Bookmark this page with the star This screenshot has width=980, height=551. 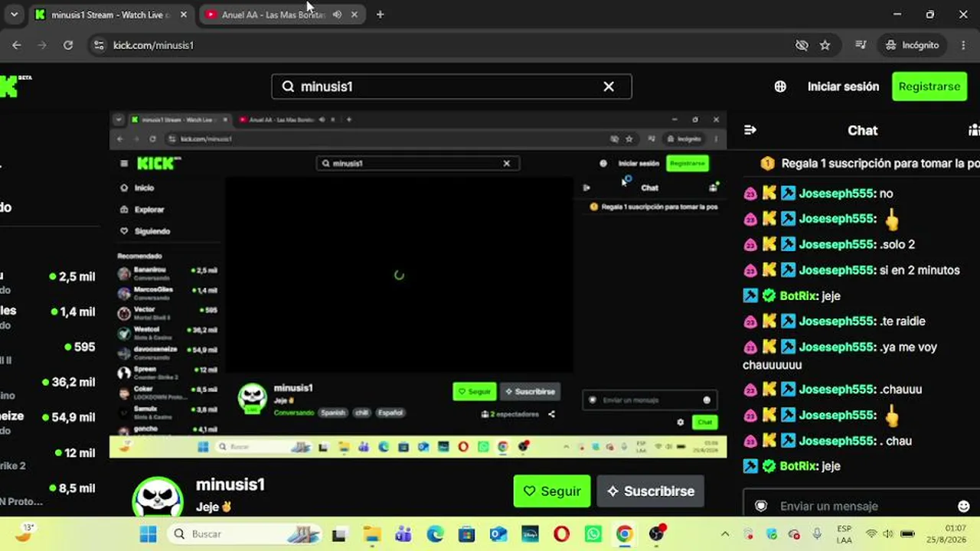click(825, 45)
